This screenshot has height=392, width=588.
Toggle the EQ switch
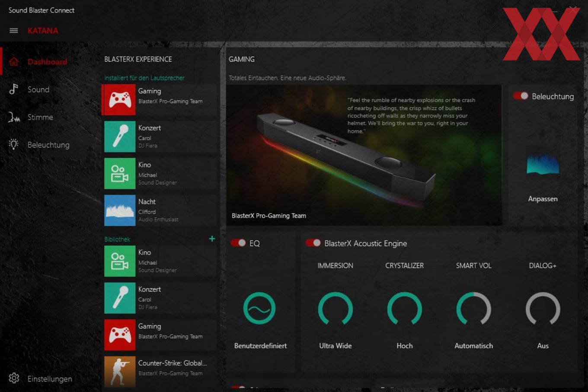coord(238,243)
